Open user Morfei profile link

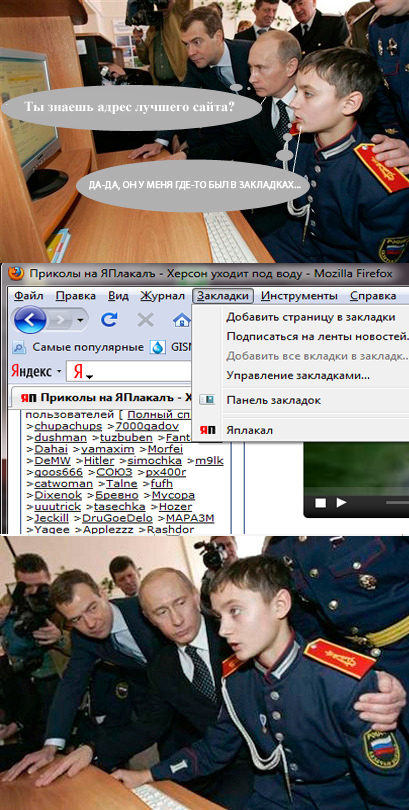point(165,449)
